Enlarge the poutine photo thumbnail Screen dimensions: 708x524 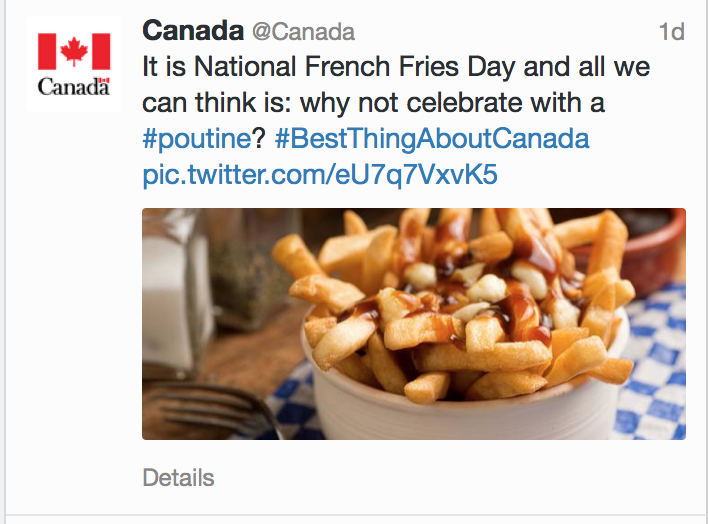[413, 323]
